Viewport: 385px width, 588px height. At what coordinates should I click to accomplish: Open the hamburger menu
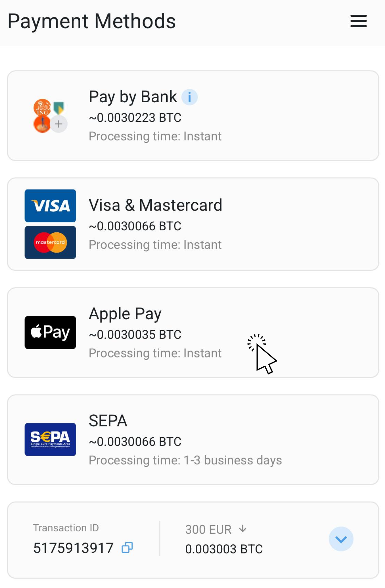pos(358,21)
